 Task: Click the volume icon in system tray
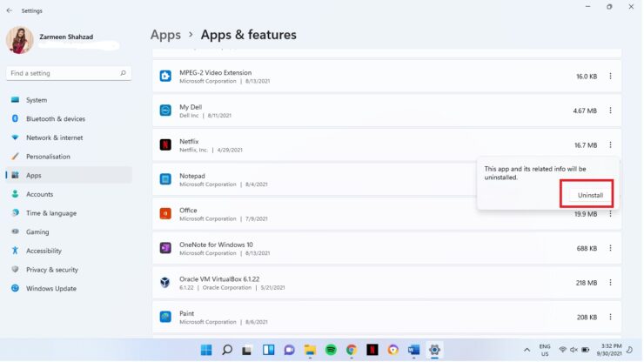pos(574,350)
